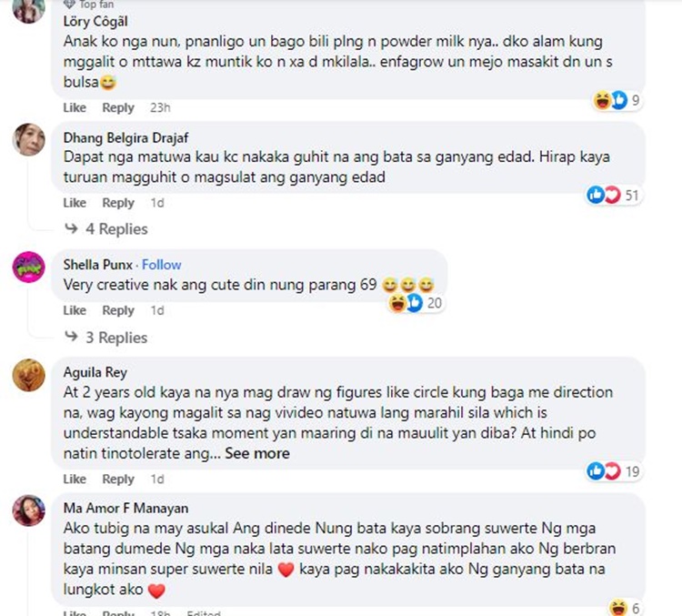
Task: Open reactions on Shella Punx comment
Action: [416, 303]
